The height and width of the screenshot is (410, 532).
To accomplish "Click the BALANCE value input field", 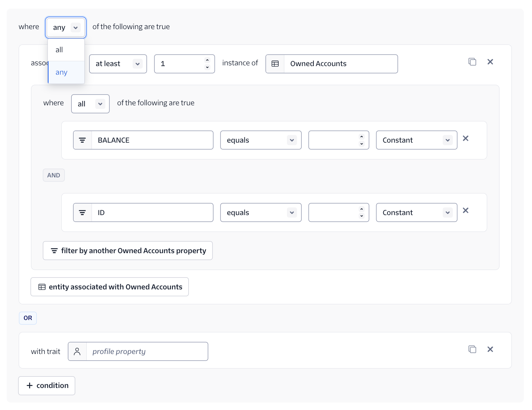I will pyautogui.click(x=333, y=140).
